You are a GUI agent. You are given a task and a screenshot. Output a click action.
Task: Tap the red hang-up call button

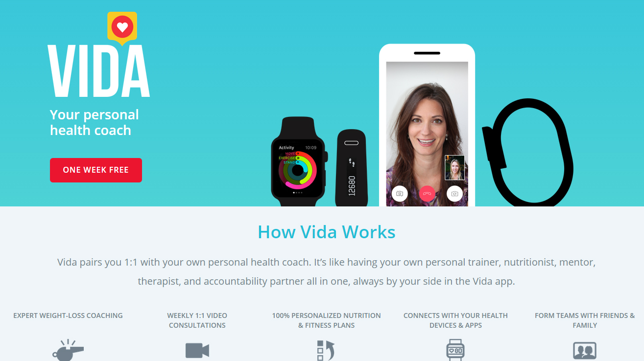point(427,193)
